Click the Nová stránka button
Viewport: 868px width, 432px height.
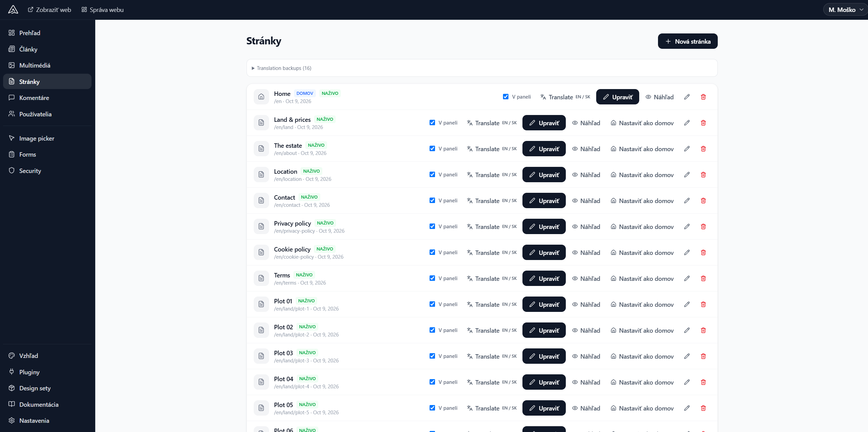(x=688, y=41)
